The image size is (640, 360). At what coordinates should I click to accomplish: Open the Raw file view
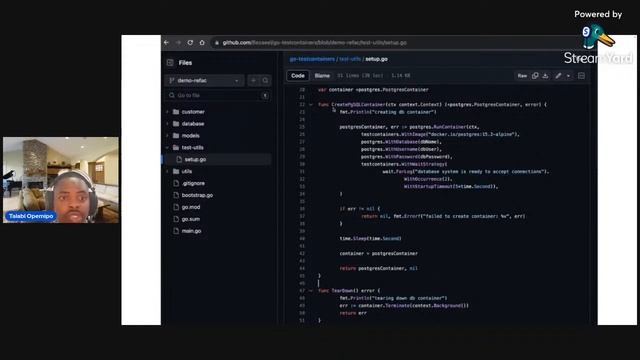[522, 76]
